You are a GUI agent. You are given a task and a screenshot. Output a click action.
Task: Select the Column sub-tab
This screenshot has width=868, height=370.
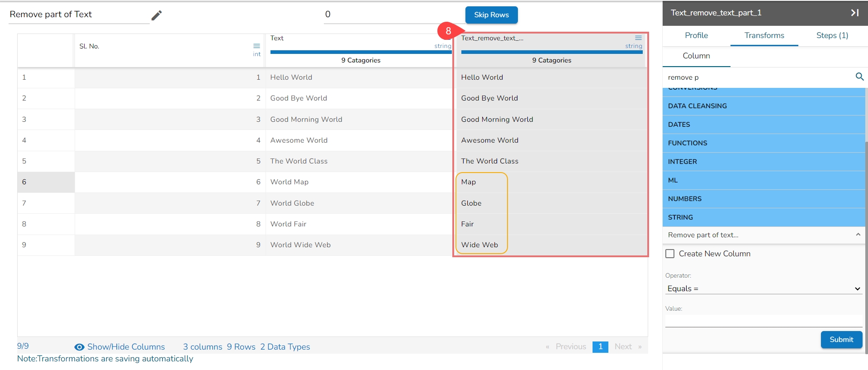[x=696, y=56]
